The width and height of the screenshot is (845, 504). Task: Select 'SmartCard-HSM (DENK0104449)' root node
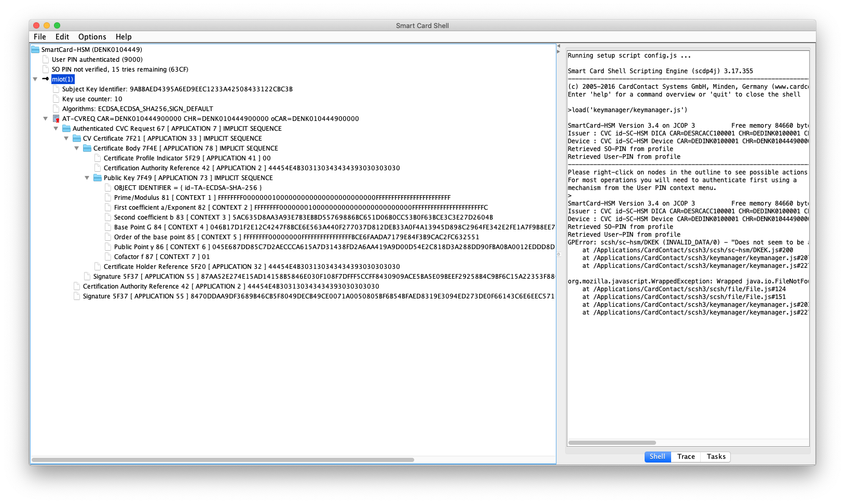[x=92, y=49]
